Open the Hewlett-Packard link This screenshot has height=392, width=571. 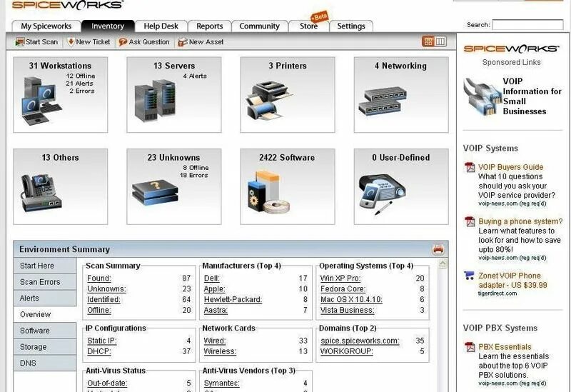click(x=233, y=299)
